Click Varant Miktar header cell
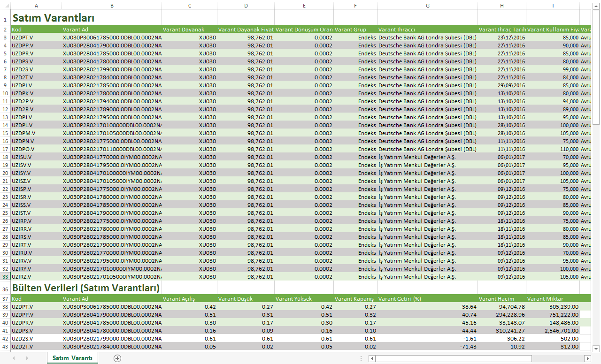Image resolution: width=601 pixels, height=364 pixels. tap(553, 299)
